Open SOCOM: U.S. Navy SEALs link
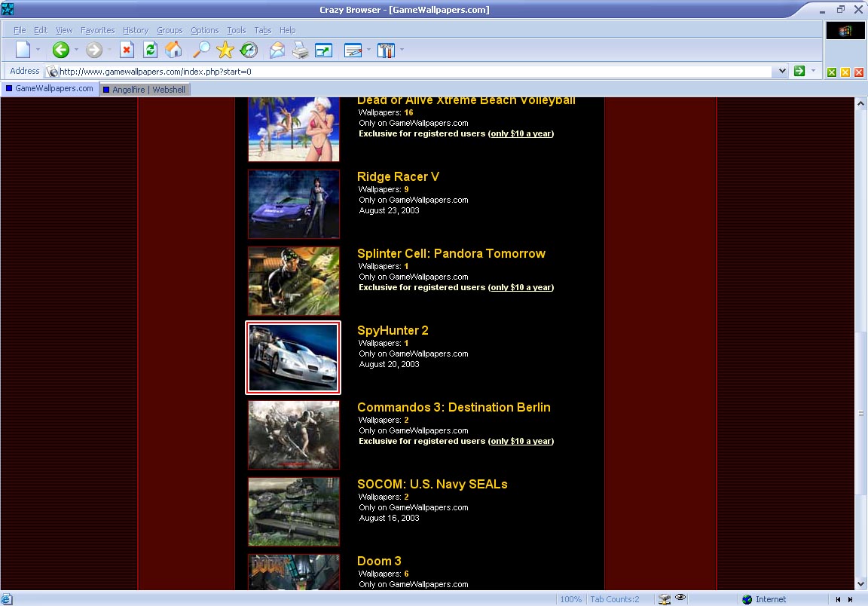 (x=432, y=484)
